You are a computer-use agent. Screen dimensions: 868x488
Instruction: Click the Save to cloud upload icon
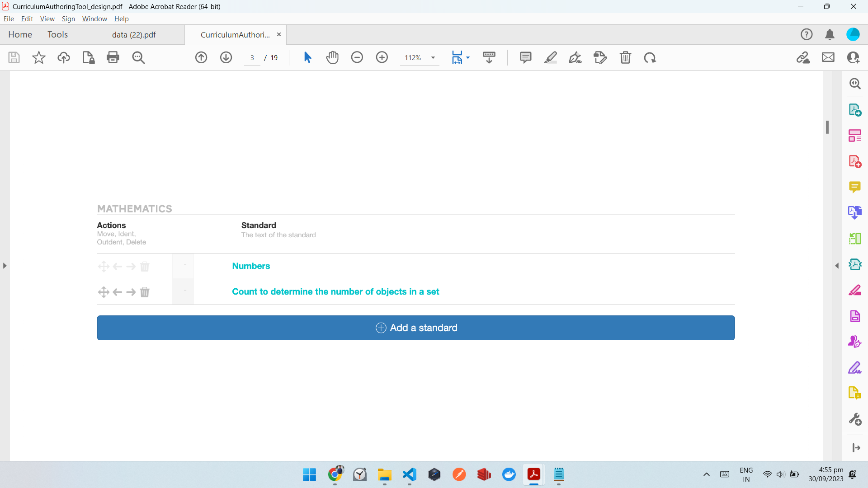[64, 57]
